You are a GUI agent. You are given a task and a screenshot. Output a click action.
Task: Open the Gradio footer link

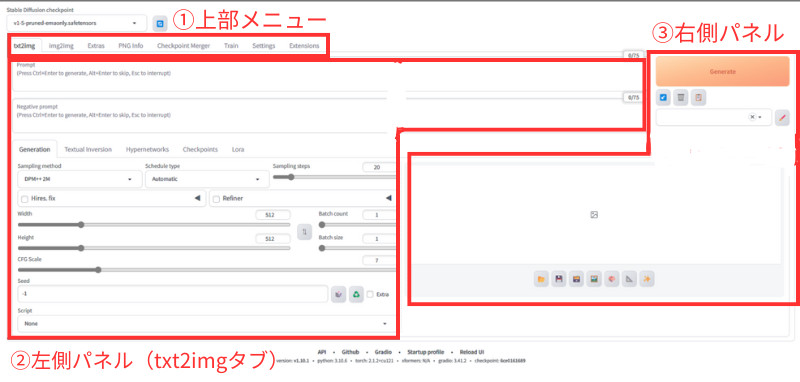[383, 352]
